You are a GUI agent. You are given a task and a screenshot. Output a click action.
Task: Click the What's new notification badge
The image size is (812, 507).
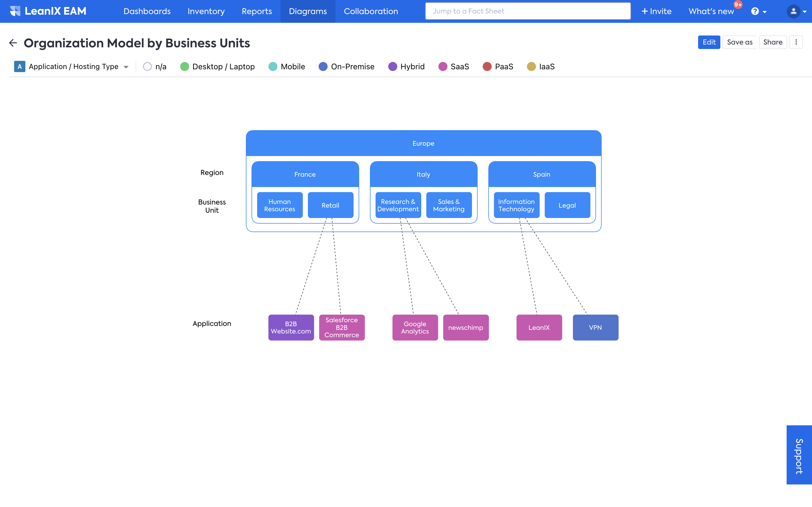[x=738, y=5]
